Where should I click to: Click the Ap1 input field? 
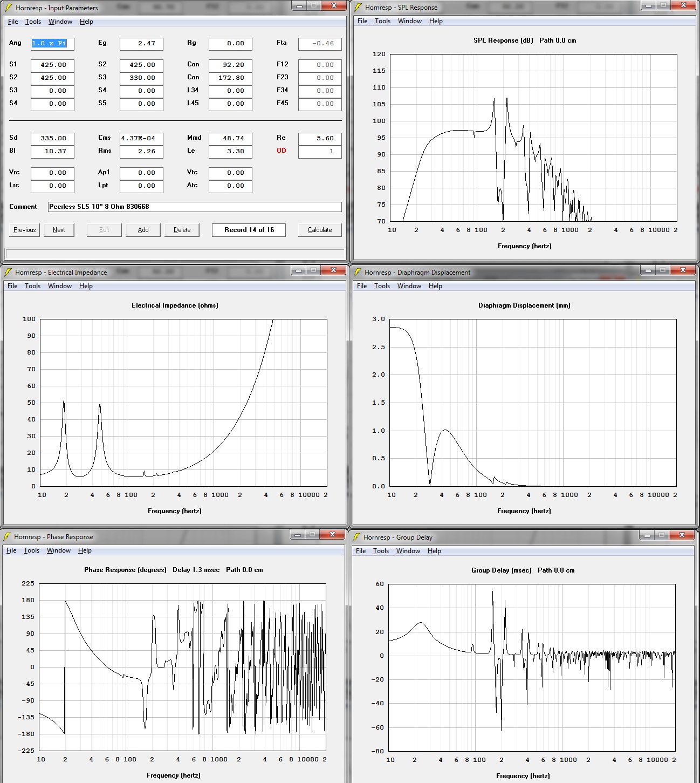141,173
